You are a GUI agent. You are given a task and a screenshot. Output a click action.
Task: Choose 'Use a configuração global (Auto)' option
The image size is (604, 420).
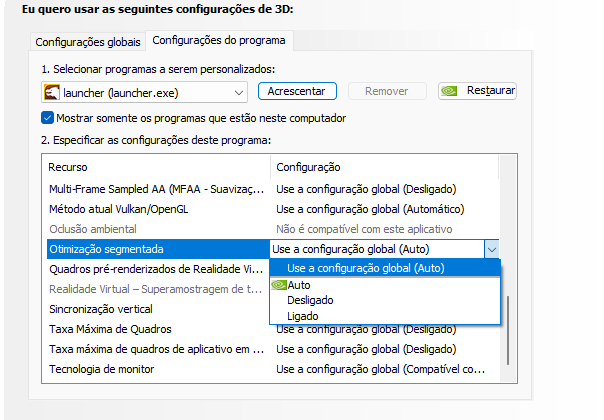pyautogui.click(x=365, y=268)
